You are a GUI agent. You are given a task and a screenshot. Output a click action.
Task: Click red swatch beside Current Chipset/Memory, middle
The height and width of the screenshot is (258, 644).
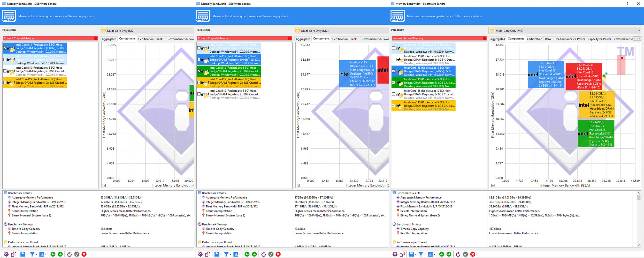(290, 38)
